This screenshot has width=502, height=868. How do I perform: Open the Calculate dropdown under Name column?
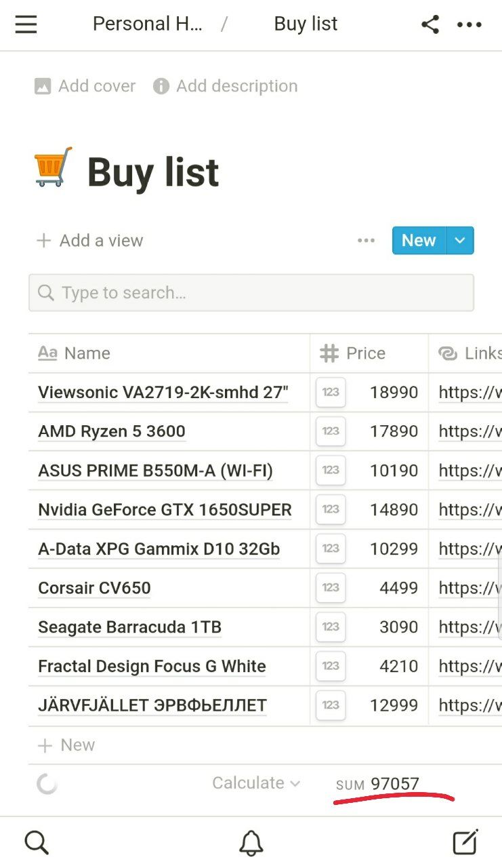click(256, 783)
